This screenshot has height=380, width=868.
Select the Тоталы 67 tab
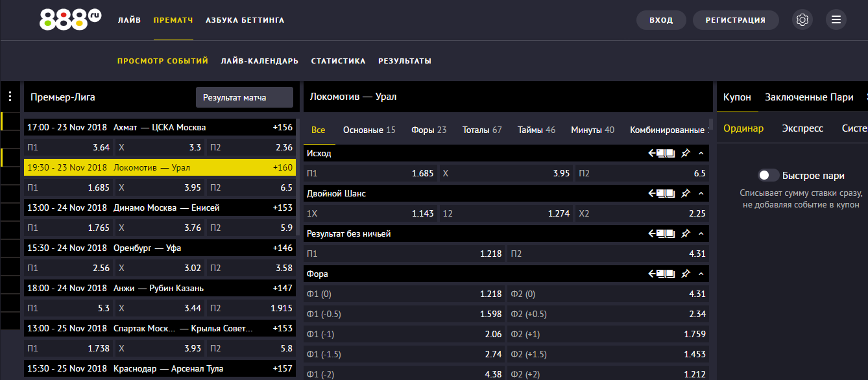click(482, 130)
